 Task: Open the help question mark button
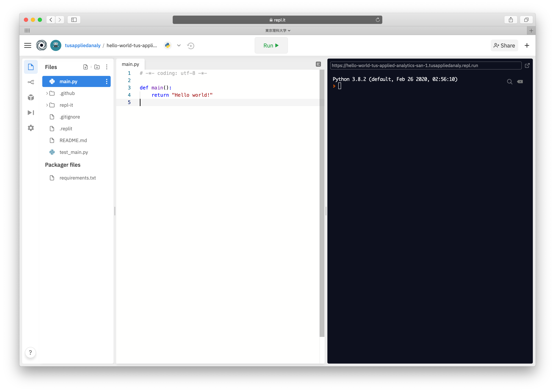(x=30, y=353)
